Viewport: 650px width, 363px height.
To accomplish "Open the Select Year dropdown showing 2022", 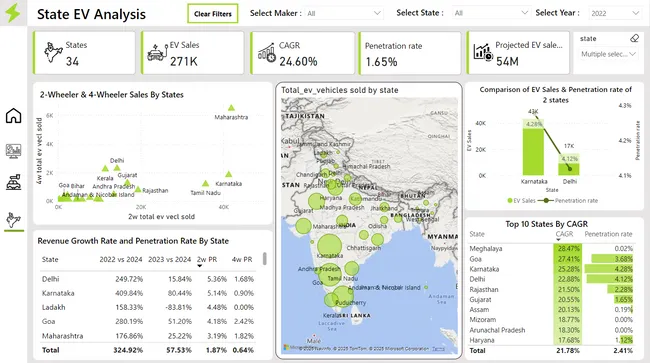I will [614, 13].
